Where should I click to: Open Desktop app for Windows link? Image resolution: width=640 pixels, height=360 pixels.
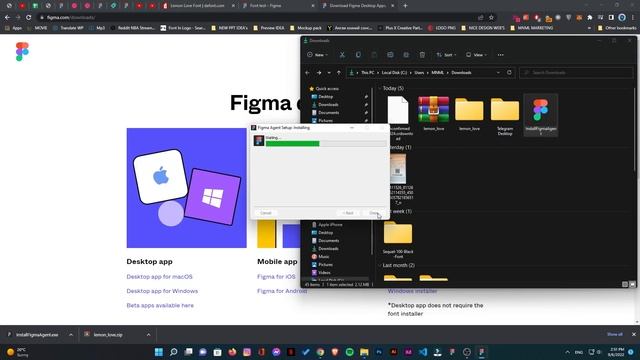point(162,291)
